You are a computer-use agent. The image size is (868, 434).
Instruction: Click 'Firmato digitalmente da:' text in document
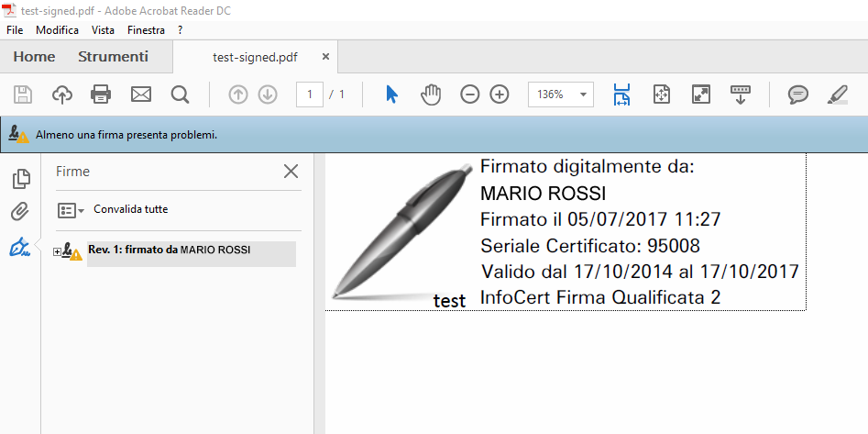[587, 166]
